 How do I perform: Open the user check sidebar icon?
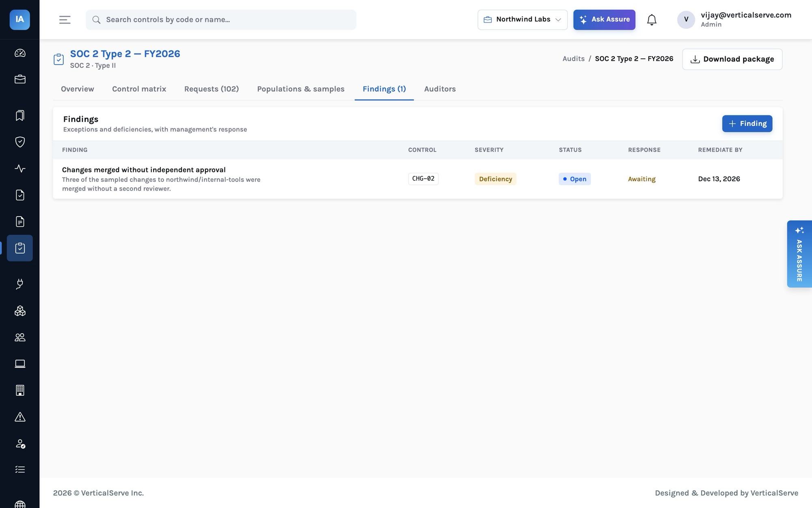tap(20, 443)
